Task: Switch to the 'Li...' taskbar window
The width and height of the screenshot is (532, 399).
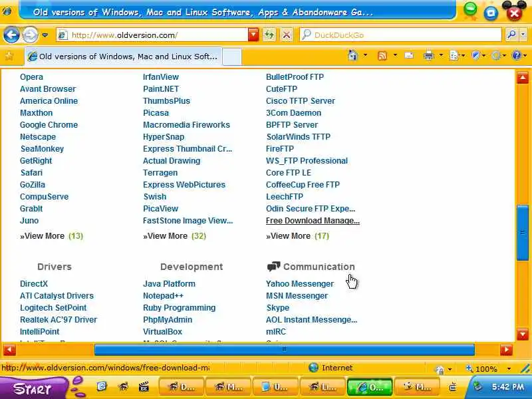Action: [323, 387]
